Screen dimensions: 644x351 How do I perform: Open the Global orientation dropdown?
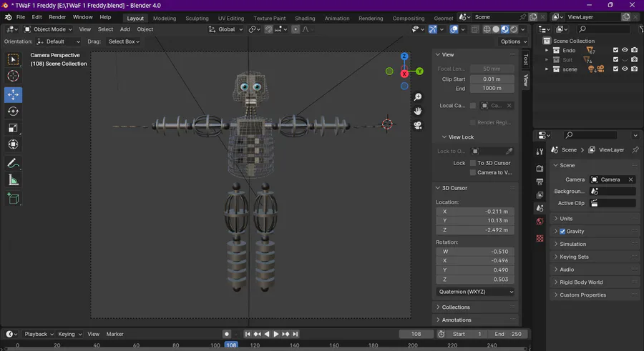(225, 29)
